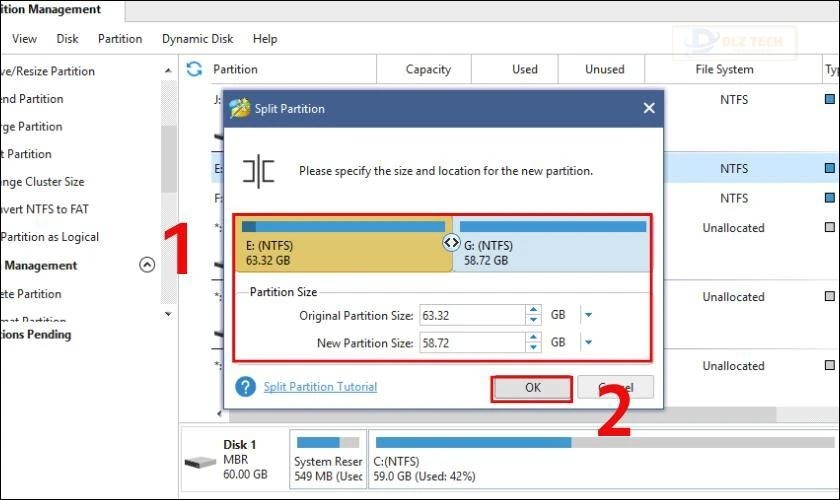Increase the Original Partition Size value
Screen dimensions: 840x500
(533, 310)
